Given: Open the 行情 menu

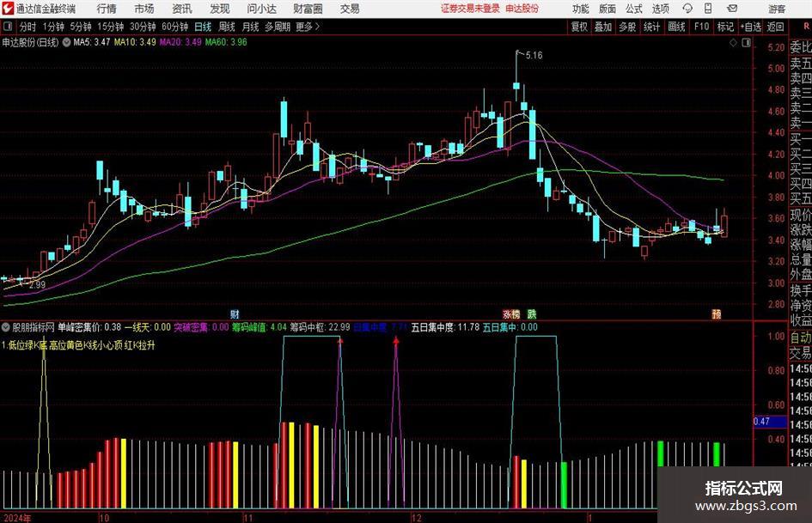Looking at the screenshot, I should click(107, 9).
